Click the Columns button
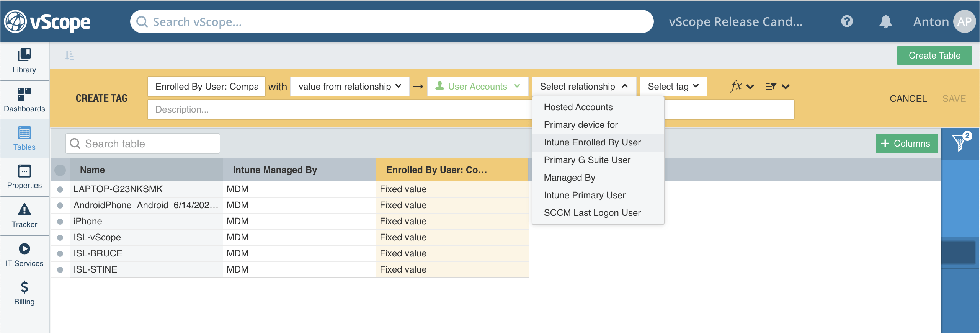 [906, 144]
